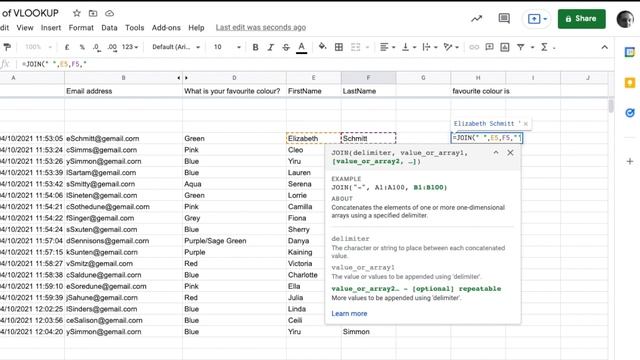The height and width of the screenshot is (360, 640).
Task: Click the 'Purple/Sage Green' cell
Action: point(234,241)
